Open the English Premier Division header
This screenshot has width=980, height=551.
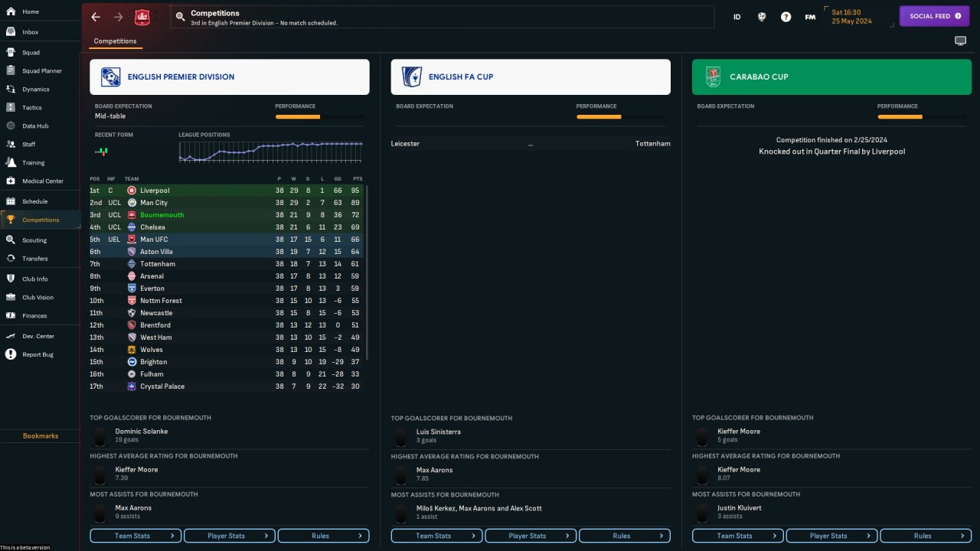pos(230,77)
